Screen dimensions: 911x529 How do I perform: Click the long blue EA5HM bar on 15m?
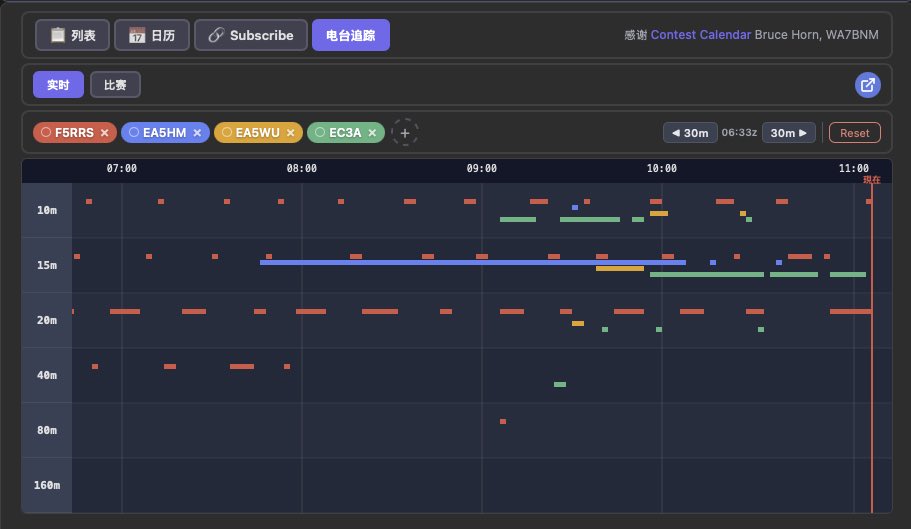click(473, 262)
